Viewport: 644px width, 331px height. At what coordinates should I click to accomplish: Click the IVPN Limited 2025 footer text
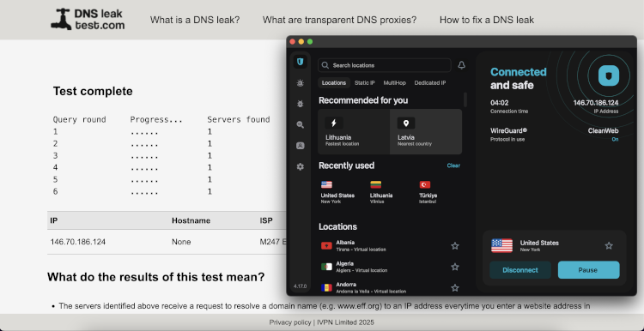coord(344,322)
